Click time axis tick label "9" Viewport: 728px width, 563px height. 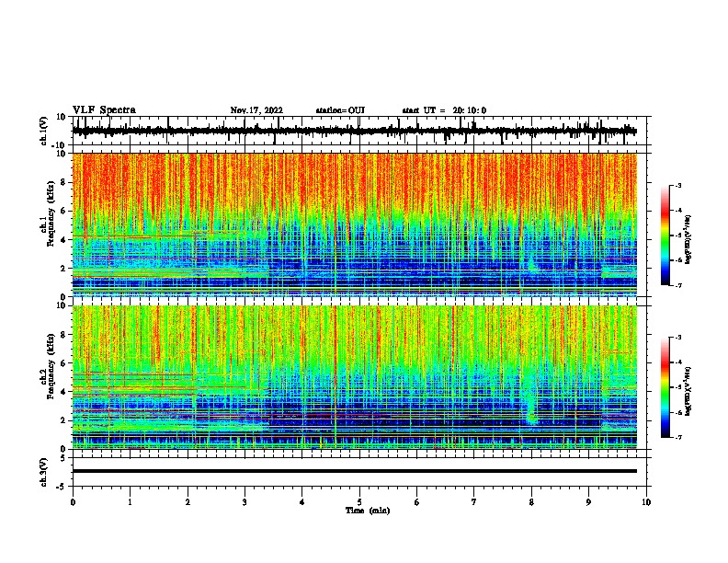(x=588, y=502)
